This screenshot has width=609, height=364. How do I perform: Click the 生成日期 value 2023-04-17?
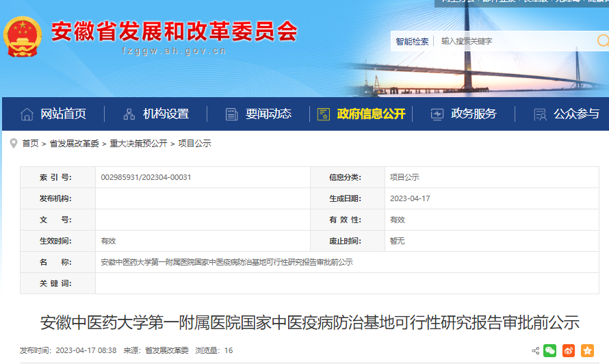(410, 198)
